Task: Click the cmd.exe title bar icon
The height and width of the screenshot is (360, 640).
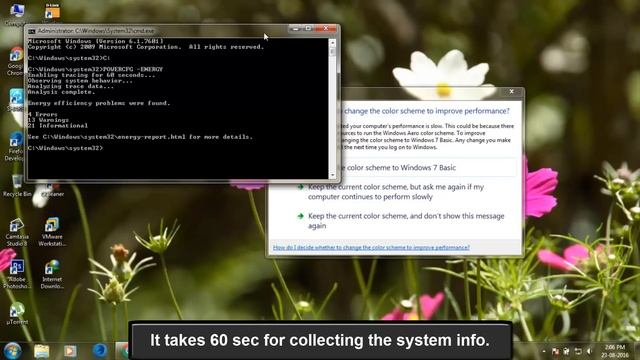Action: pyautogui.click(x=32, y=31)
